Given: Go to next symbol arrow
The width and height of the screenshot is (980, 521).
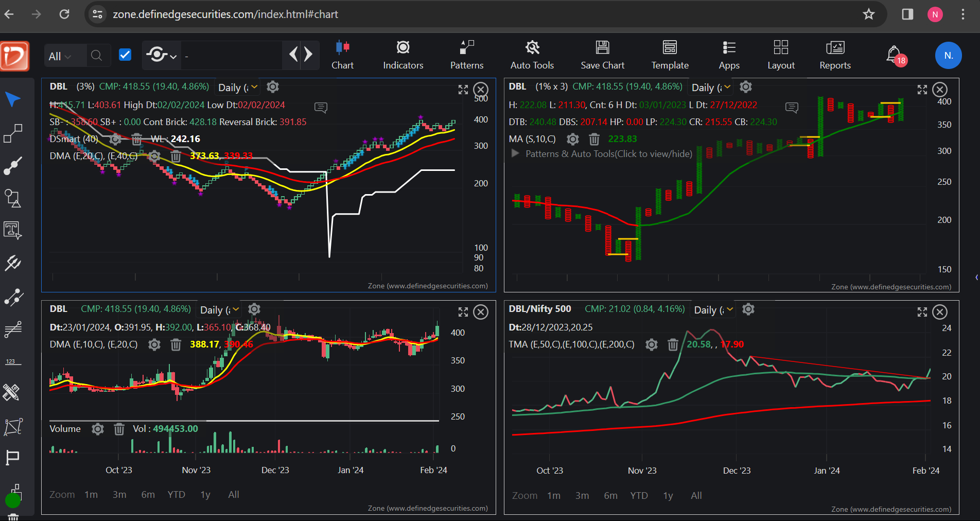Looking at the screenshot, I should [308, 54].
